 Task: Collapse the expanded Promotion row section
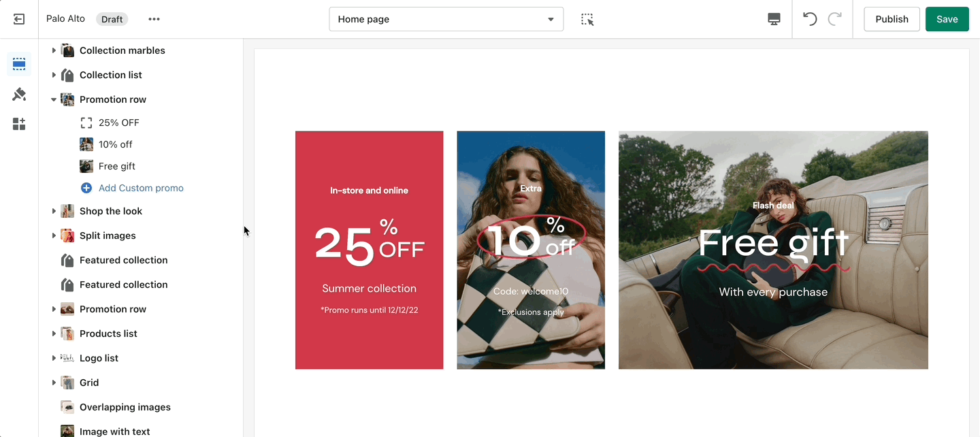tap(54, 99)
